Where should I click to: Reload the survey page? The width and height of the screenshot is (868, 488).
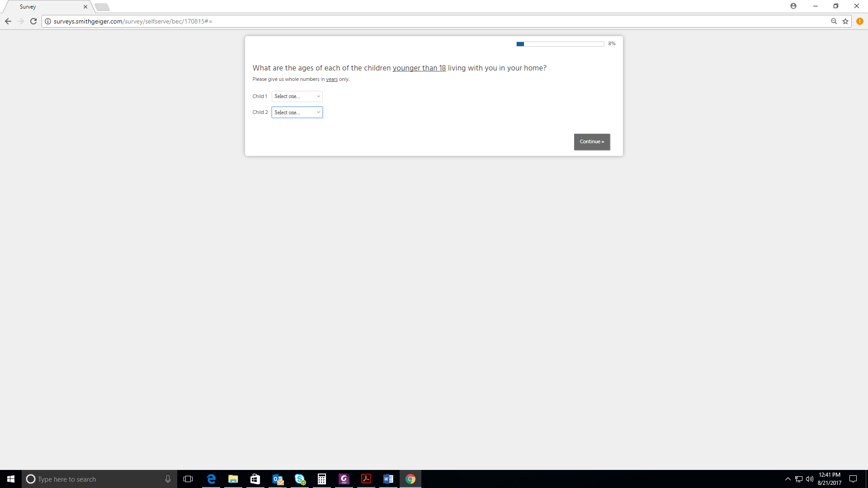(x=33, y=21)
